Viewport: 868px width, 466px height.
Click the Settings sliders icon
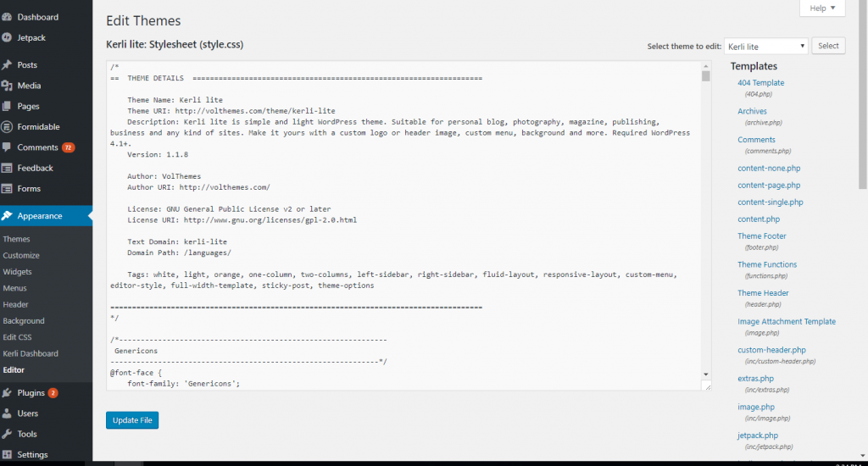(7, 454)
